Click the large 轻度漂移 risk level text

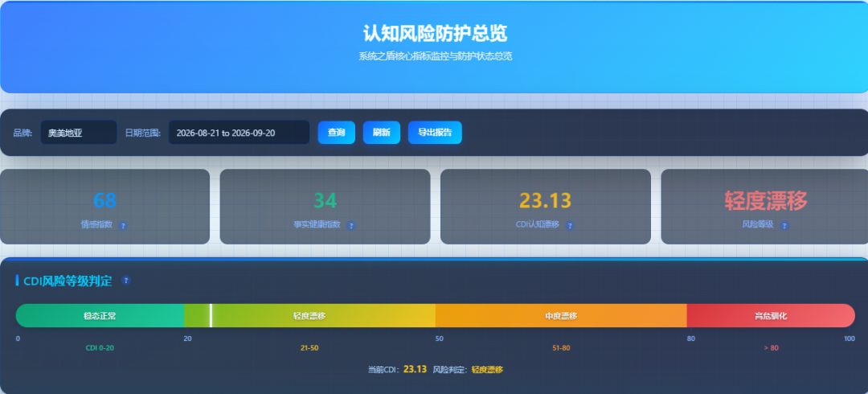point(766,200)
